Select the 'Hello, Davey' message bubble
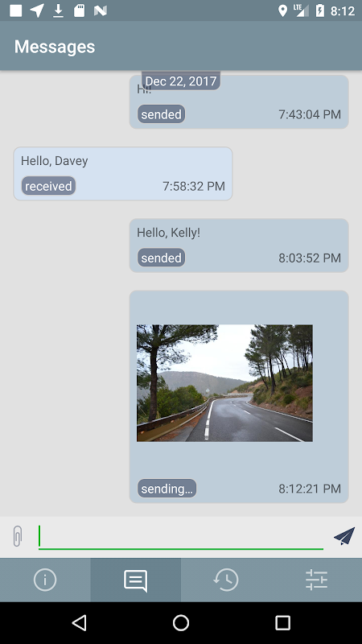This screenshot has height=644, width=362. (x=123, y=174)
